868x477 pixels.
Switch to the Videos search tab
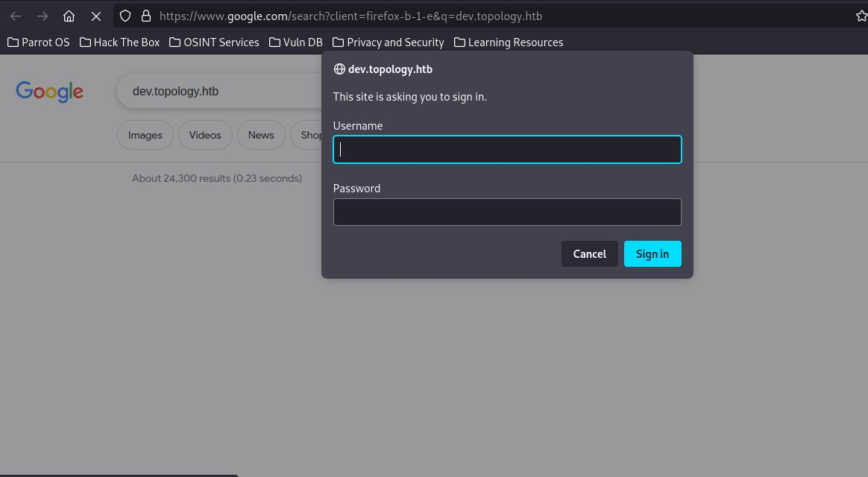click(x=205, y=135)
